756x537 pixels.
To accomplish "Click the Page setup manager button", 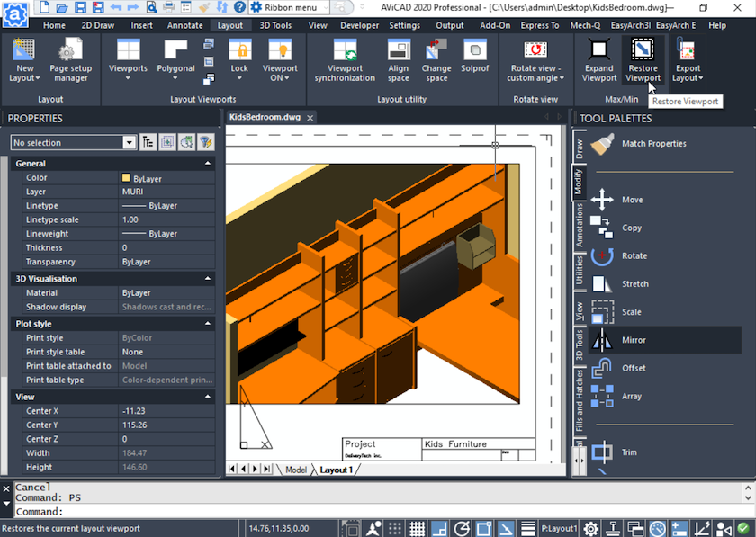I will tap(70, 59).
